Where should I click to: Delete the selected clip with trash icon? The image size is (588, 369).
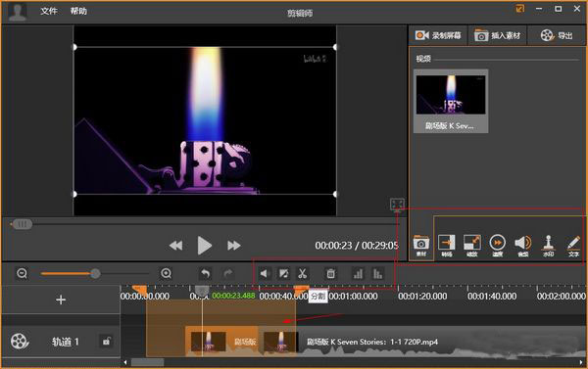pos(331,274)
